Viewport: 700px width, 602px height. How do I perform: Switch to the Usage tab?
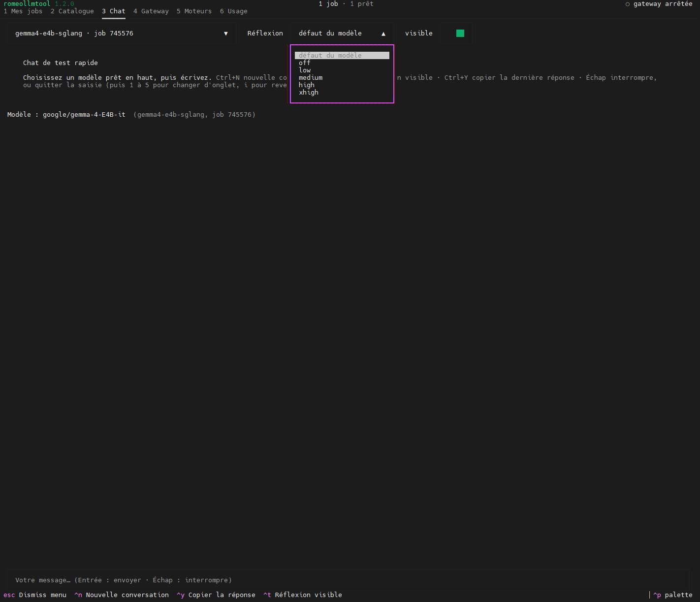pos(234,11)
